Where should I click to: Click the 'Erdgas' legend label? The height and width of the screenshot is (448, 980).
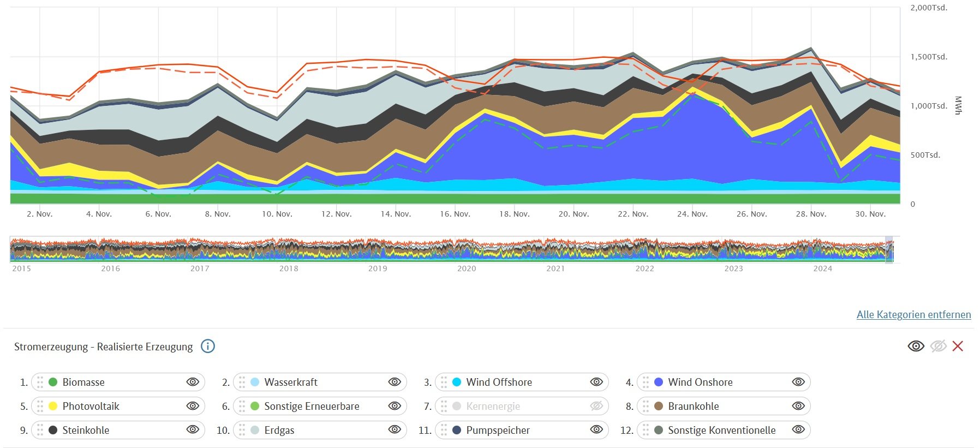279,431
